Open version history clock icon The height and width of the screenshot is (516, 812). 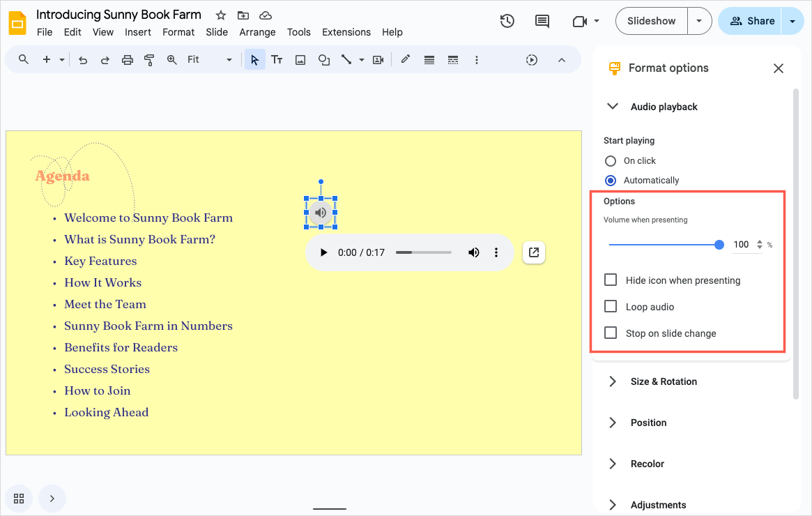(x=507, y=21)
